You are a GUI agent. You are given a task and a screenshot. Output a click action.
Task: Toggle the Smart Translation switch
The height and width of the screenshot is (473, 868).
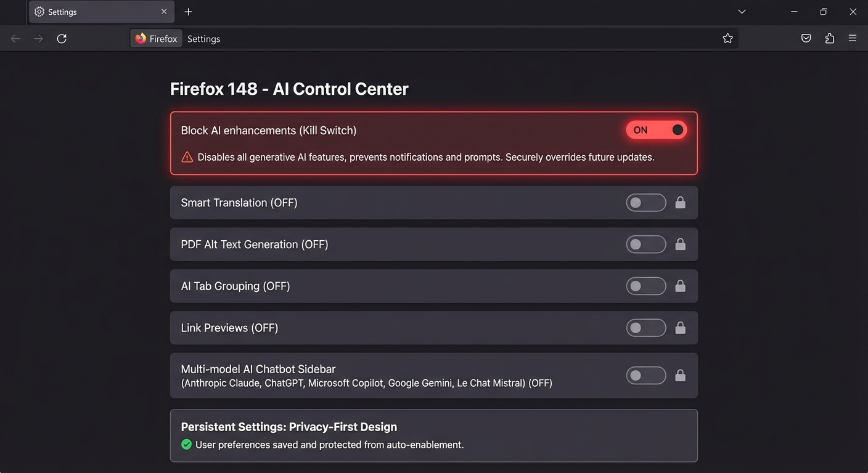click(x=645, y=203)
